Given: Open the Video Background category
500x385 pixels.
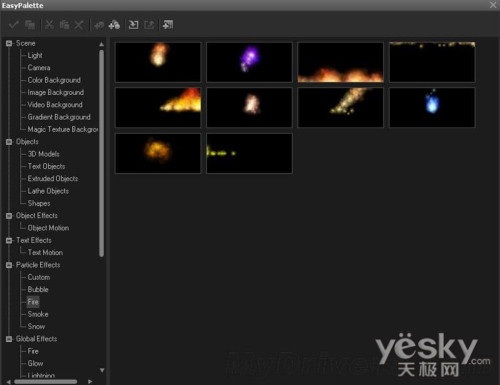Looking at the screenshot, I should click(55, 105).
